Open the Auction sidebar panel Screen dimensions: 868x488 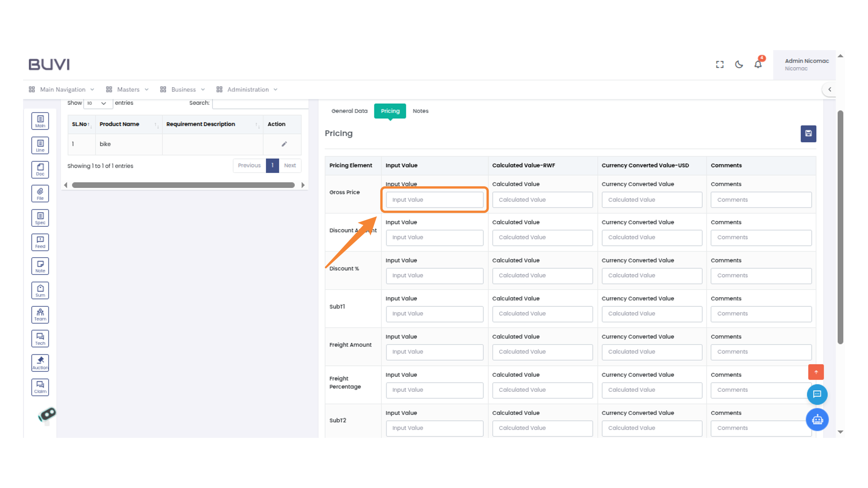(x=40, y=362)
